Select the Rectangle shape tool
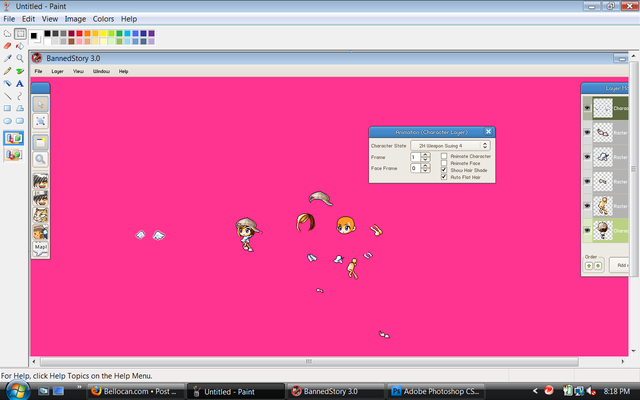 (7, 109)
